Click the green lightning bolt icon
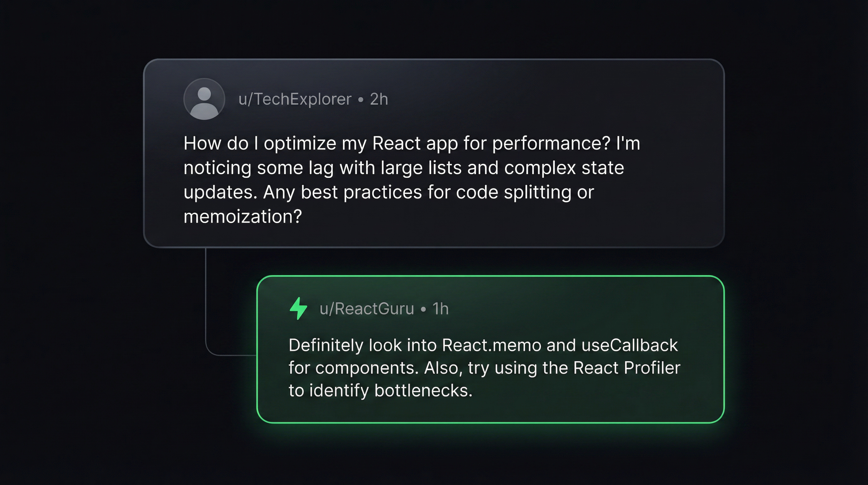This screenshot has width=868, height=485. tap(299, 308)
